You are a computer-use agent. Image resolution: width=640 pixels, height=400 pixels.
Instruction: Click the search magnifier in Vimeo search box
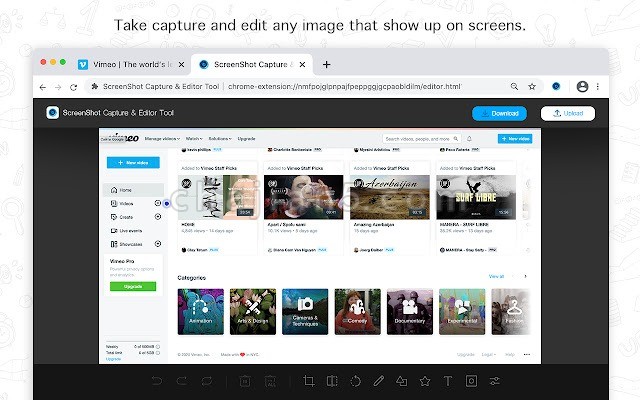click(x=456, y=139)
